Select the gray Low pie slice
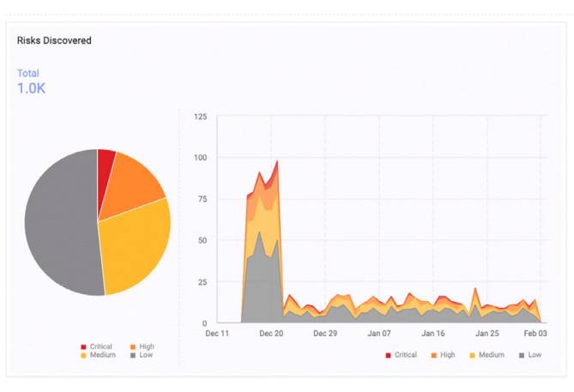 coord(60,225)
